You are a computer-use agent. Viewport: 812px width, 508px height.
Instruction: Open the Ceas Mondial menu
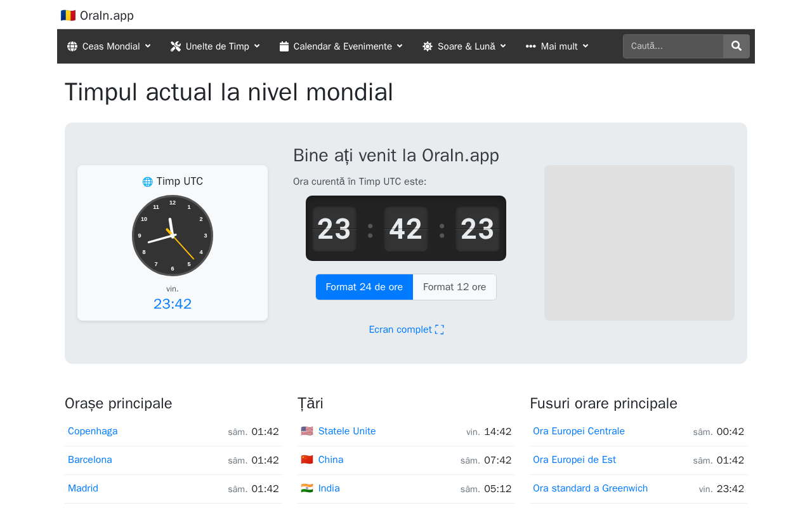coord(109,46)
